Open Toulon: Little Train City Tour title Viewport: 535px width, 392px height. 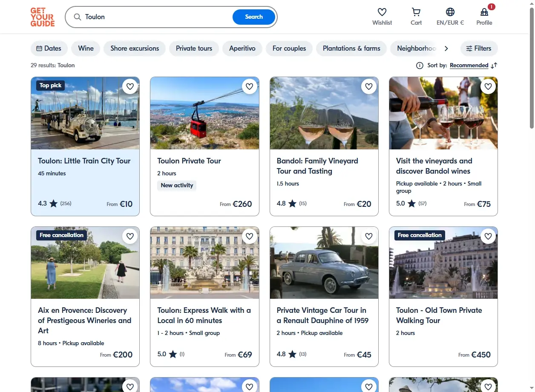coord(84,161)
